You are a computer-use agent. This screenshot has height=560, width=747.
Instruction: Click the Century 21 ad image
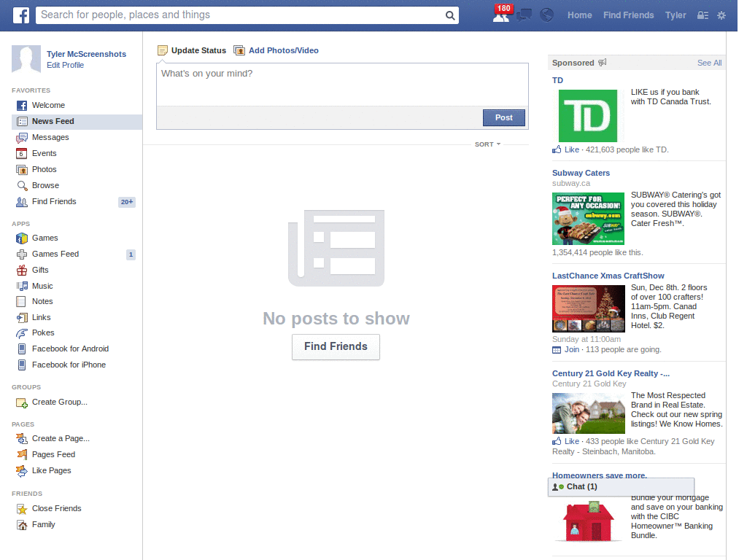589,413
